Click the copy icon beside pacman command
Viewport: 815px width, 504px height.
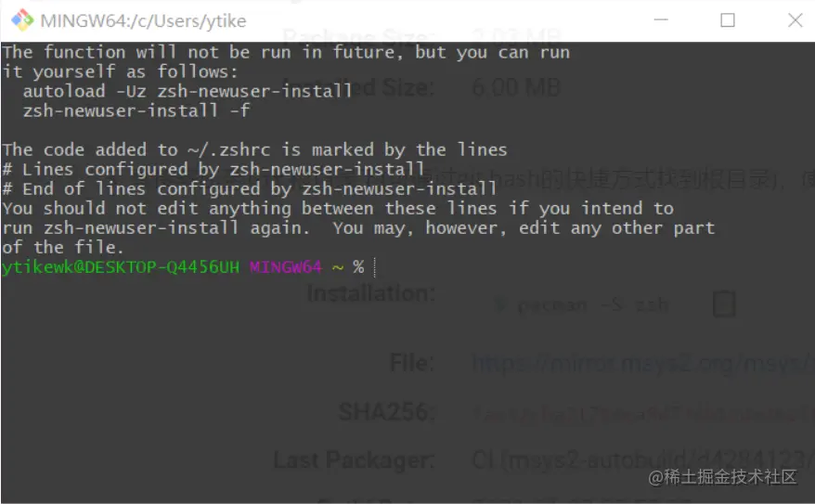723,304
